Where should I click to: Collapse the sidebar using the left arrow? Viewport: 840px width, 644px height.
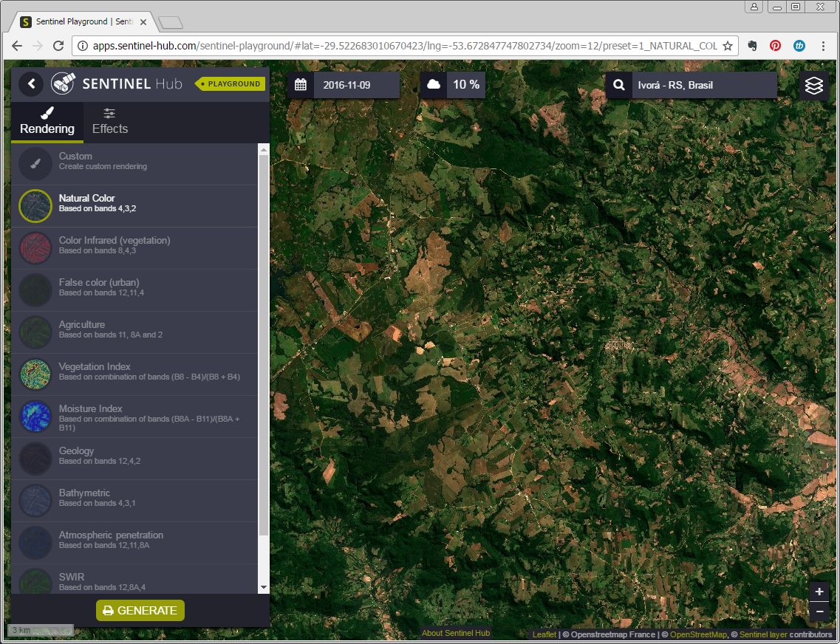[x=30, y=83]
